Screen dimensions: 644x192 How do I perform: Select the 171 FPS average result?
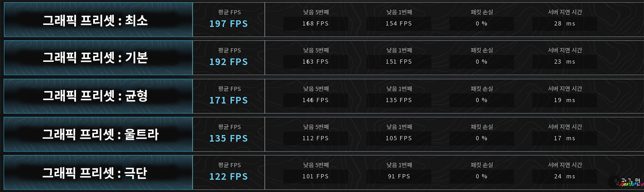(x=228, y=100)
